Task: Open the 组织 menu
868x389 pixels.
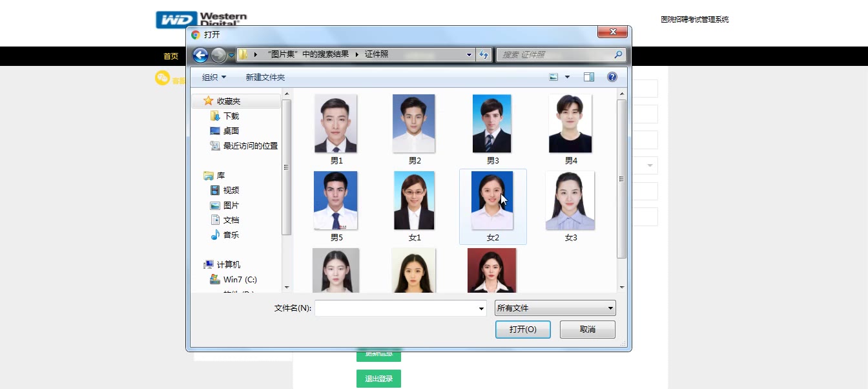Action: pos(214,78)
